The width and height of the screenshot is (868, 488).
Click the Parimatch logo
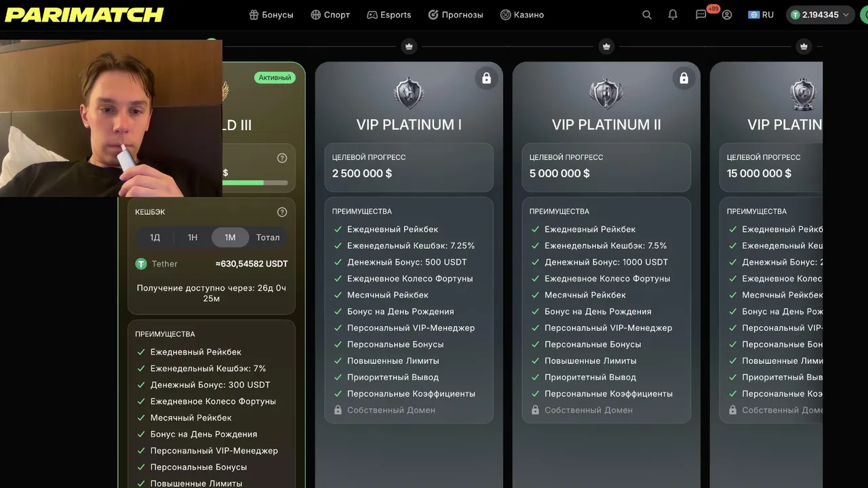(84, 15)
